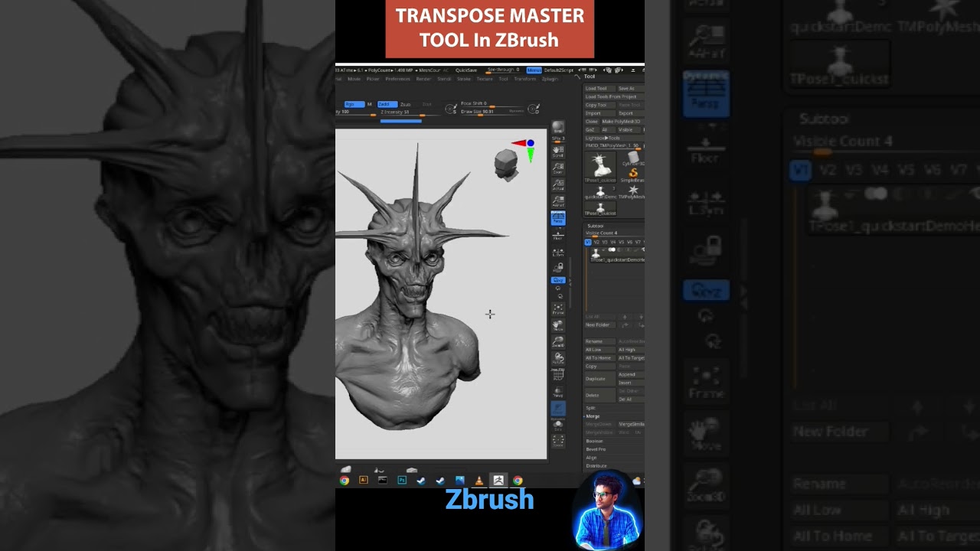
Task: Click the L.Sym local symmetry icon
Action: click(558, 250)
